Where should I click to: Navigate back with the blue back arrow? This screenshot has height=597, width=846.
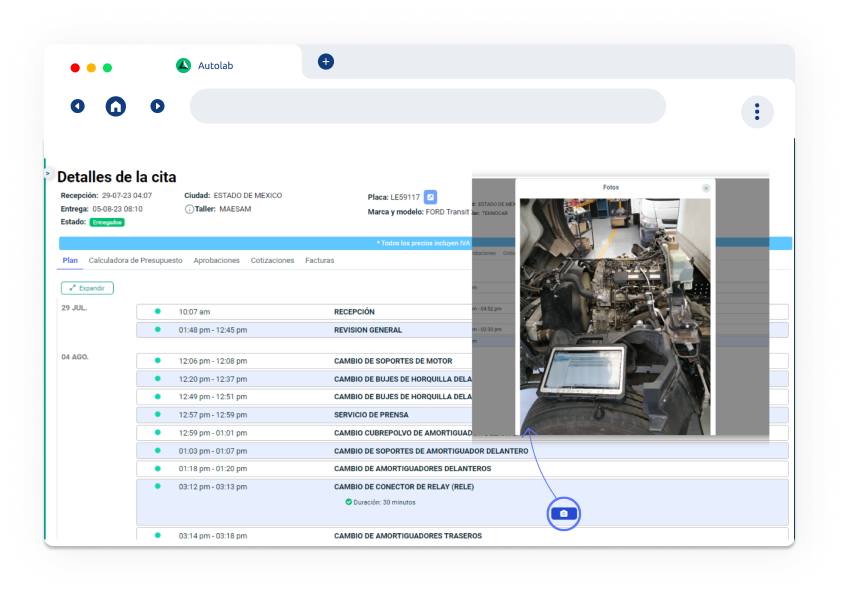77,106
